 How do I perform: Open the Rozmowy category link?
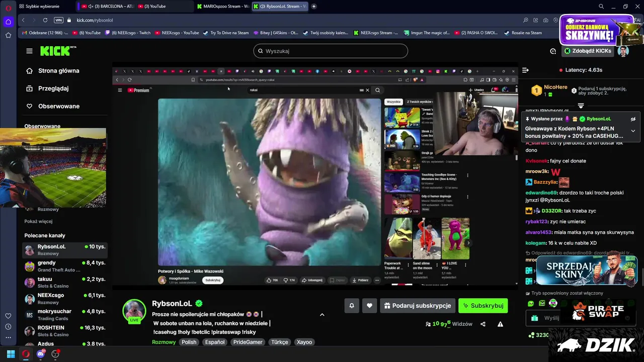[x=164, y=342]
